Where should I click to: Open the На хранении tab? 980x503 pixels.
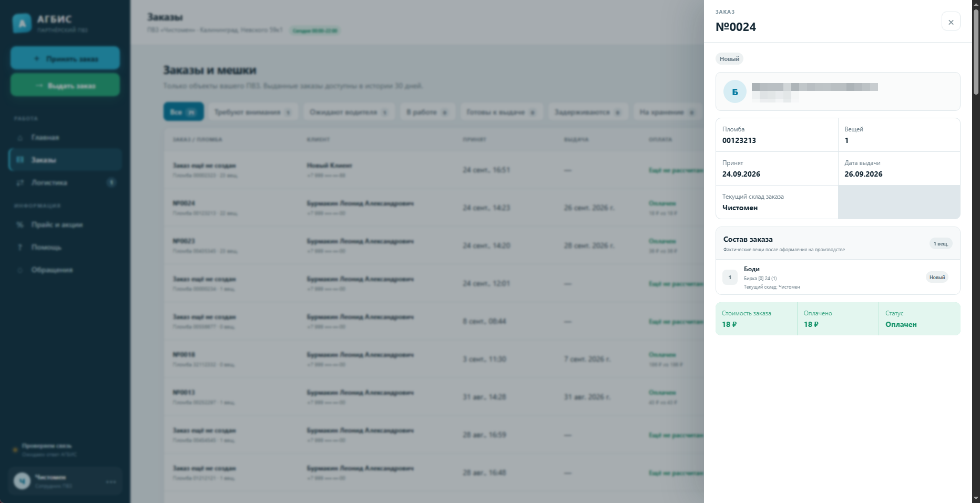667,112
